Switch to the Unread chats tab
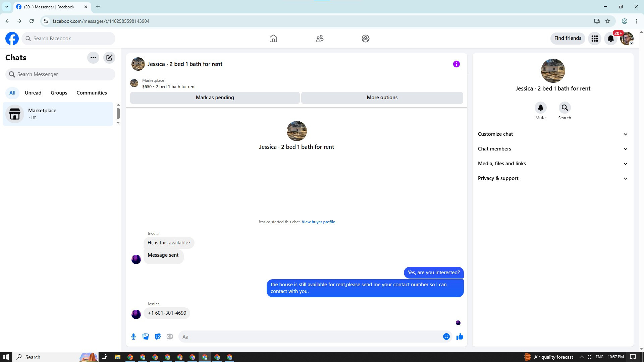Viewport: 644px width, 362px height. pos(33,93)
